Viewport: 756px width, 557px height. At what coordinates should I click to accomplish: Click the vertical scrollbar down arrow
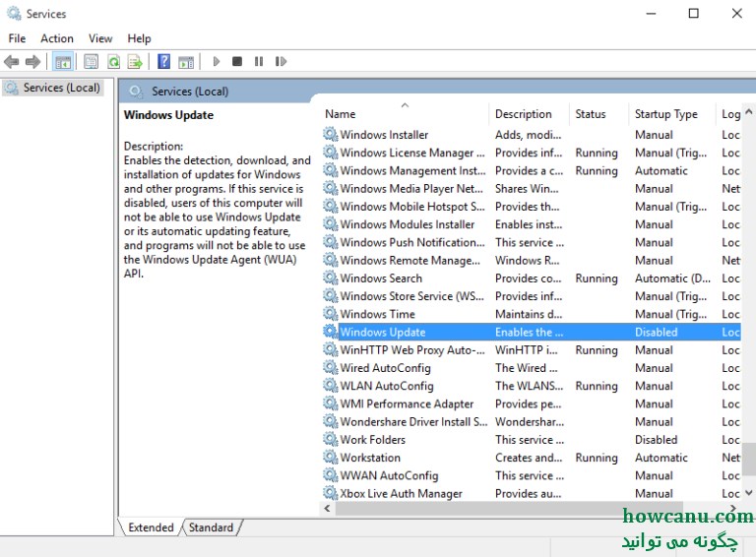(748, 492)
